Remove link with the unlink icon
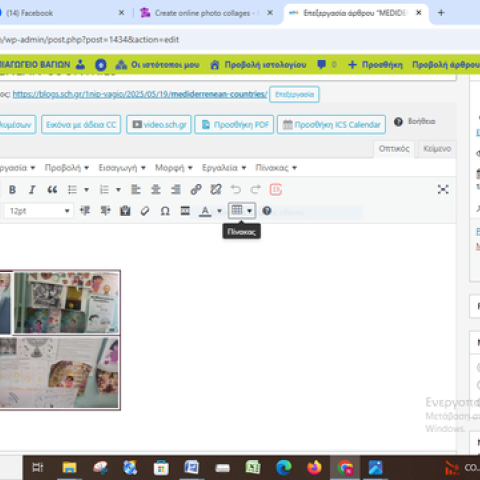This screenshot has width=480, height=480. click(216, 190)
